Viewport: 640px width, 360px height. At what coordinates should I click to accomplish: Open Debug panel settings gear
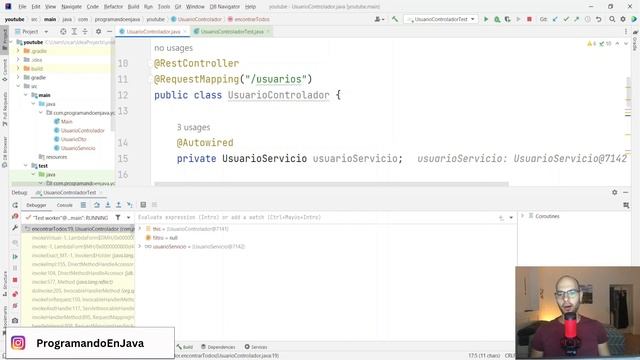coord(614,192)
